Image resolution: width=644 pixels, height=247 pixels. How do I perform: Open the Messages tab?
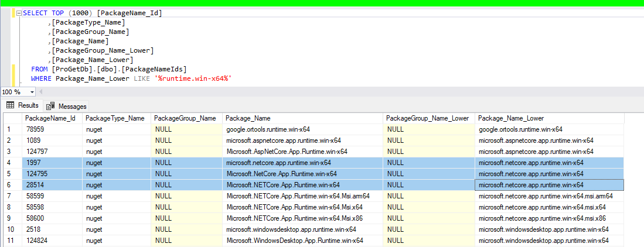point(72,106)
